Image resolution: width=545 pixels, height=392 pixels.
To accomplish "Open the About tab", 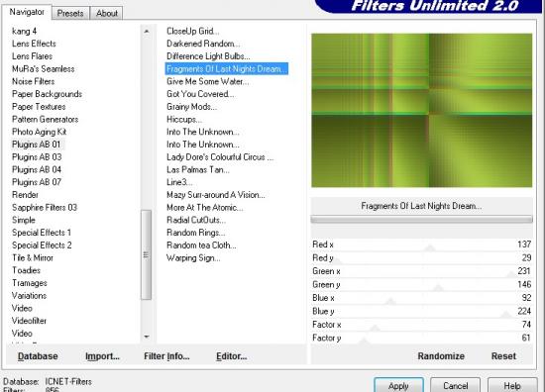I will [107, 13].
